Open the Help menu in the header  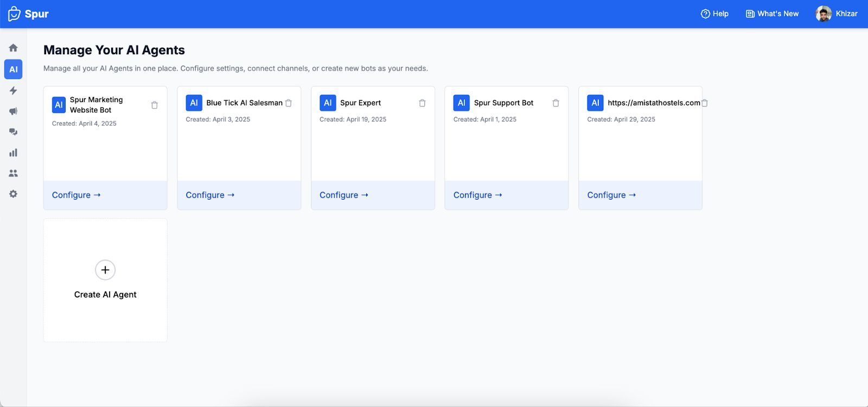coord(714,14)
